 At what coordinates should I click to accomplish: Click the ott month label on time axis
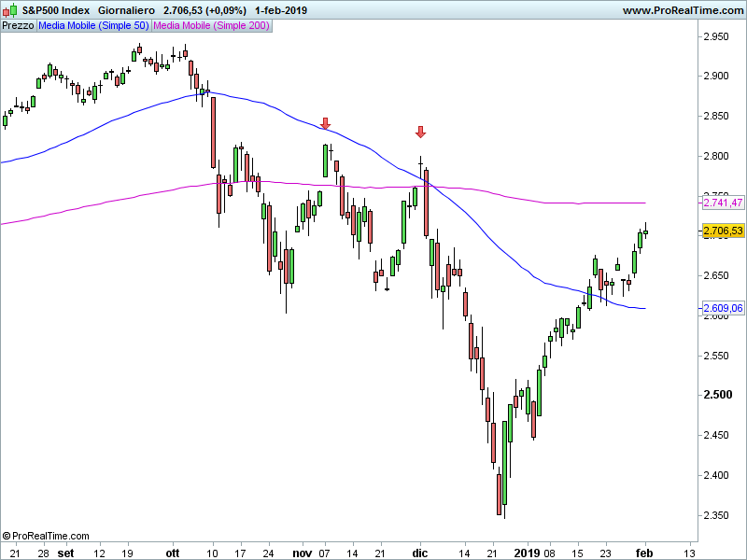(x=173, y=553)
